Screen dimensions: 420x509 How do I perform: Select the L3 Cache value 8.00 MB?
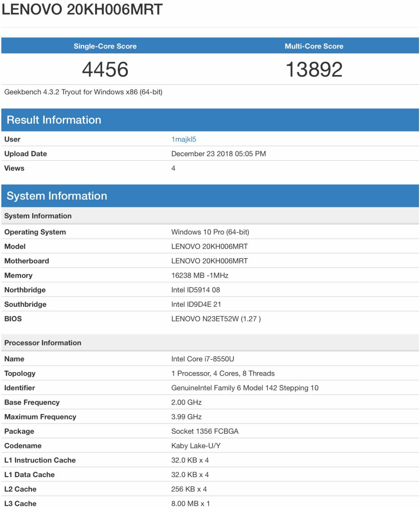pyautogui.click(x=190, y=504)
